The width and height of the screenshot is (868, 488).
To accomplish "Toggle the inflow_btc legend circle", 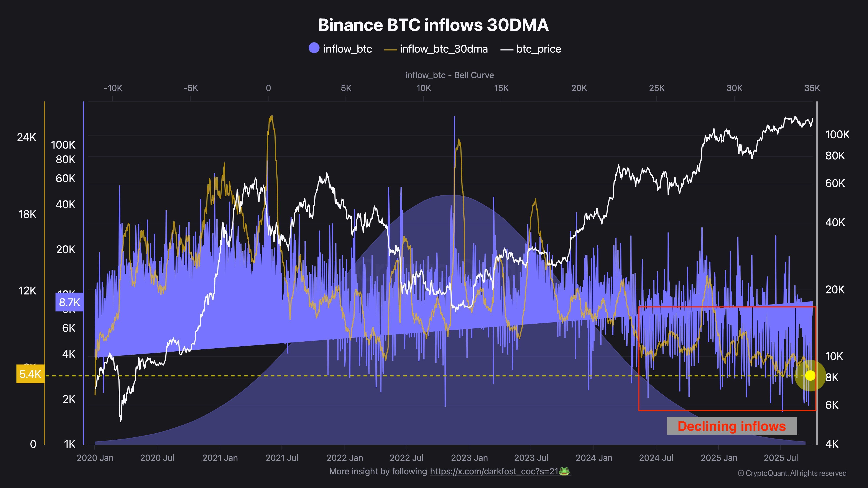I will click(314, 48).
